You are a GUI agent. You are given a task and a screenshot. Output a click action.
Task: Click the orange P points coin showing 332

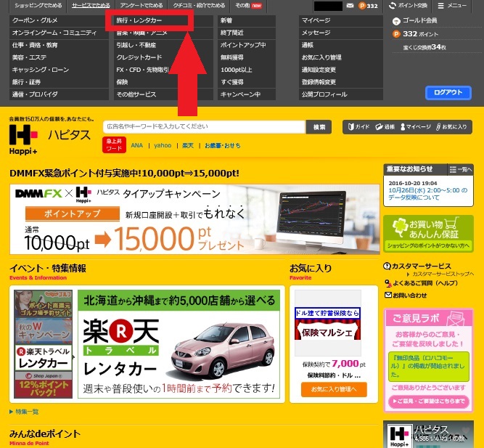pyautogui.click(x=368, y=6)
